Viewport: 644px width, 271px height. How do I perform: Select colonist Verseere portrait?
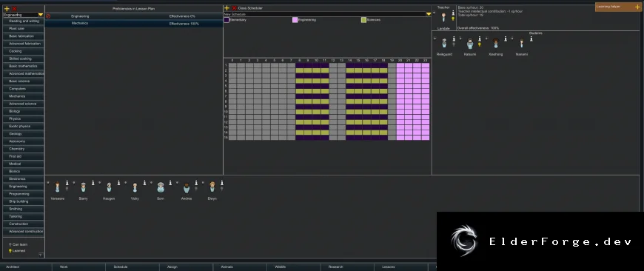[58, 187]
